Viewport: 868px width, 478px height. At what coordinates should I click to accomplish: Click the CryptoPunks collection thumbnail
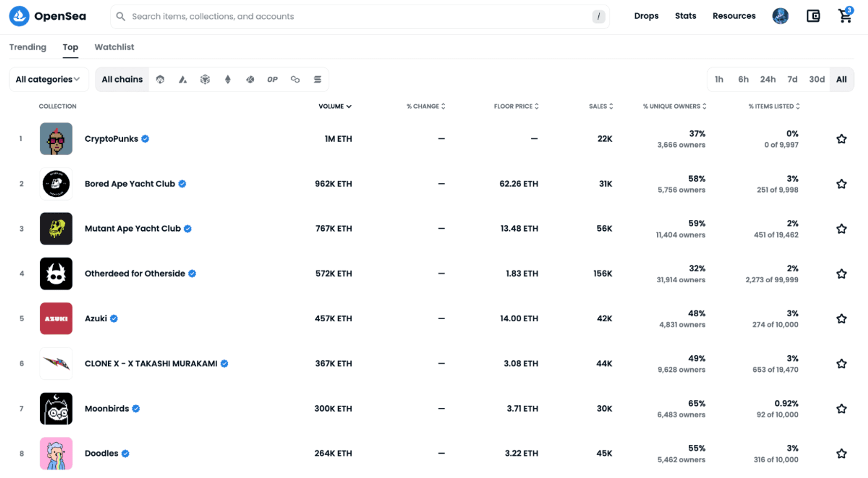point(56,139)
